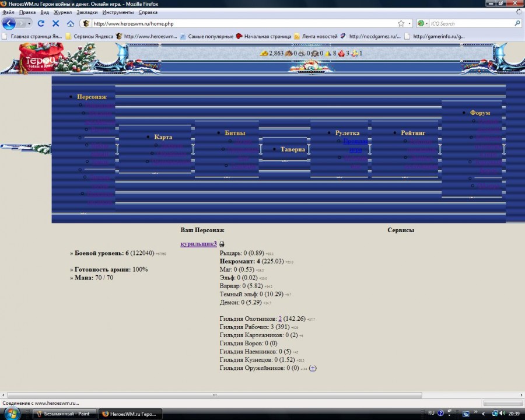
Task: Click the (+) link after Гильдия Оружейников
Action: 313,368
